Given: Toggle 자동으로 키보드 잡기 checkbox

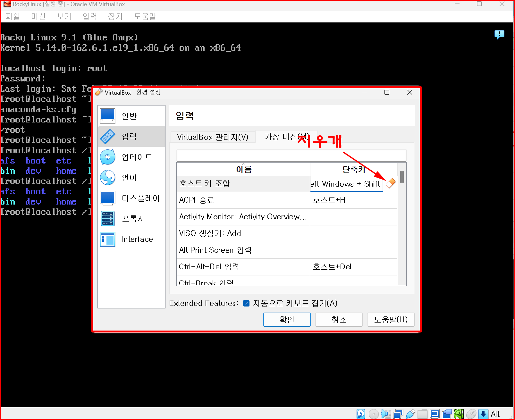Looking at the screenshot, I should tap(246, 303).
